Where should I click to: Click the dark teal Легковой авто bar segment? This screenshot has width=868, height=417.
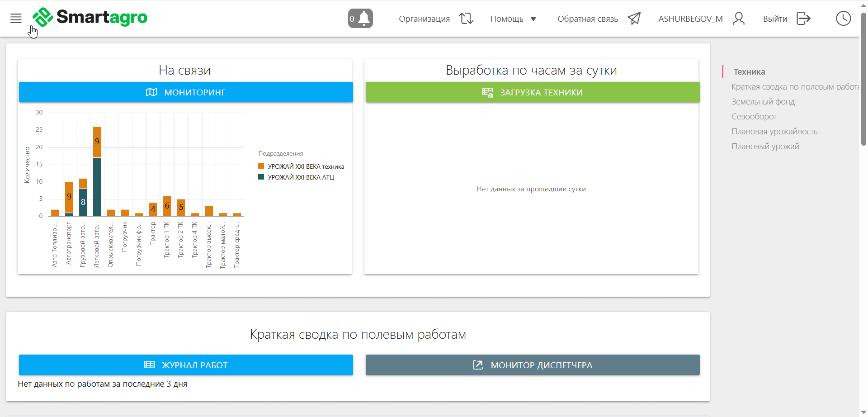(97, 187)
